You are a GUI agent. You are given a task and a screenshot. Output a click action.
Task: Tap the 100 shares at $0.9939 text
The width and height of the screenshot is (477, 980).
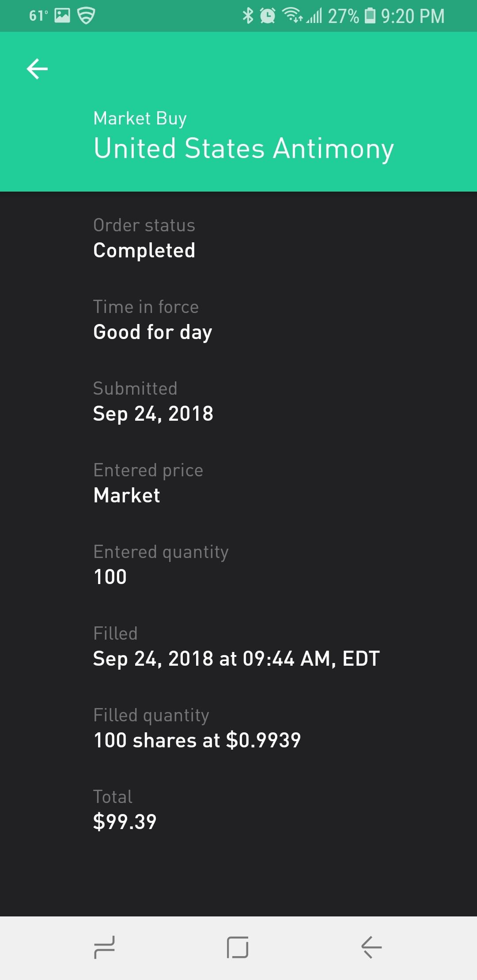(197, 740)
